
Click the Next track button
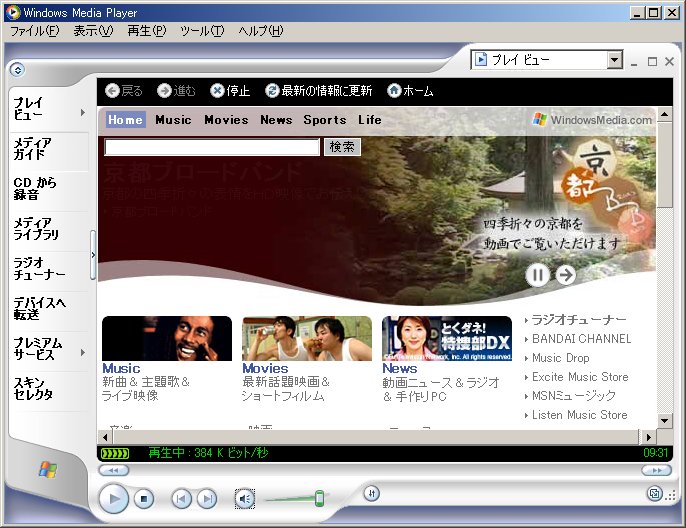tap(207, 498)
